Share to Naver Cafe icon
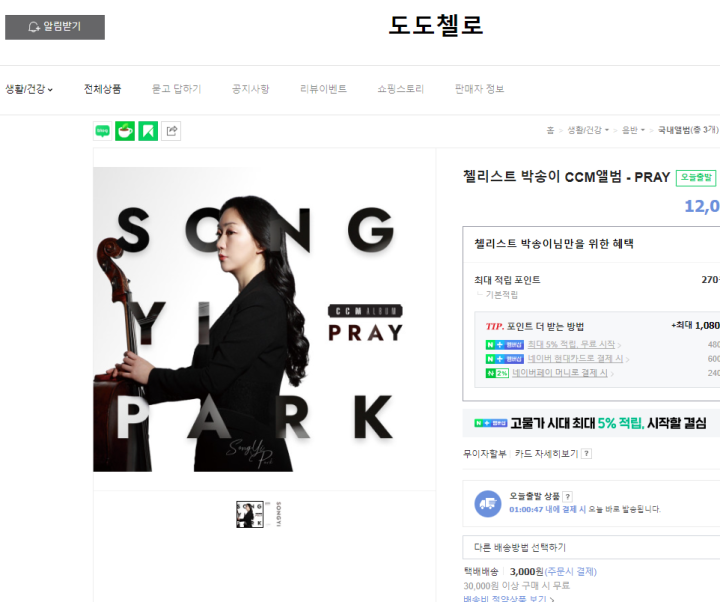The width and height of the screenshot is (720, 602). pyautogui.click(x=125, y=131)
